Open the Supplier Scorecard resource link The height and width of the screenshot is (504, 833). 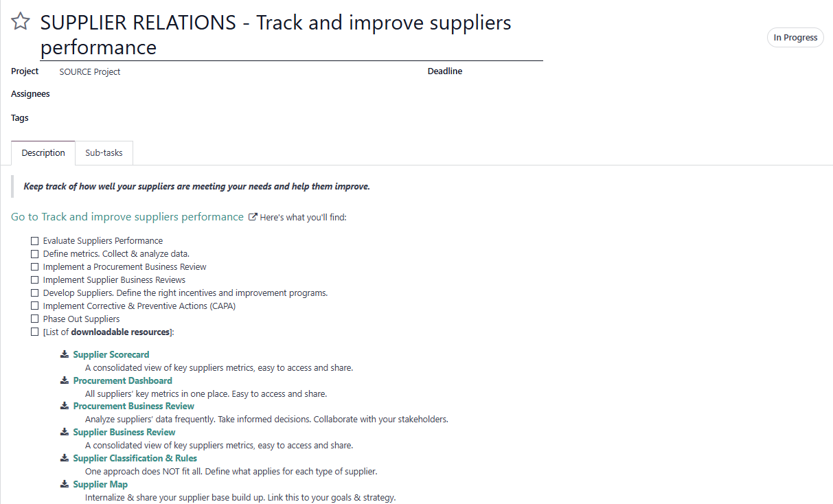click(x=111, y=355)
